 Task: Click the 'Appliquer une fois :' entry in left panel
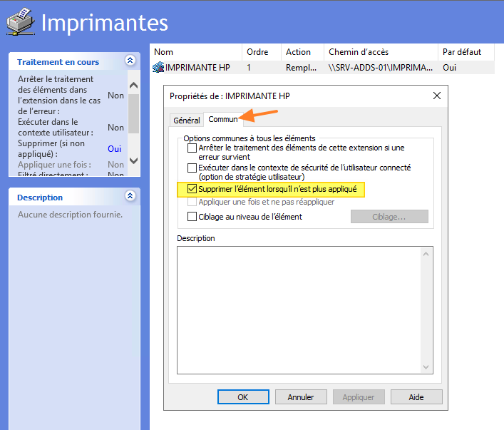[54, 165]
